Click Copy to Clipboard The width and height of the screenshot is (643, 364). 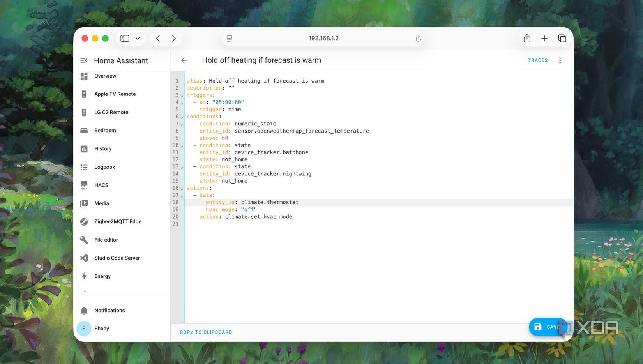(x=206, y=332)
